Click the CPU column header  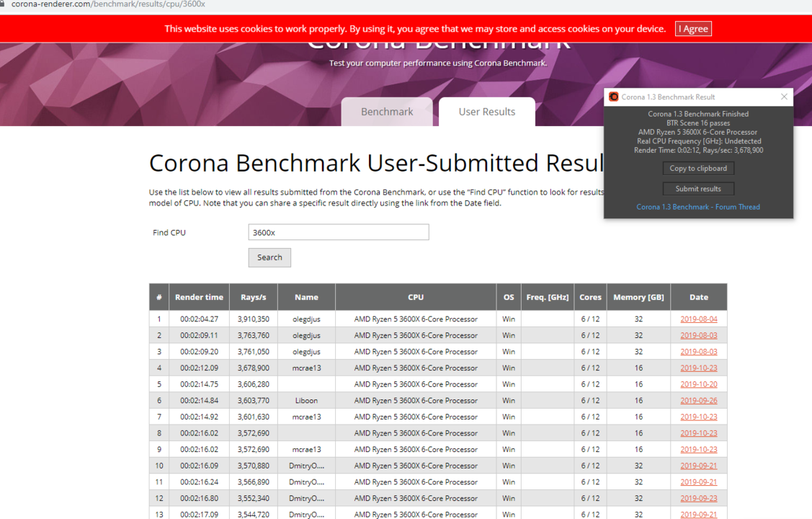coord(416,297)
